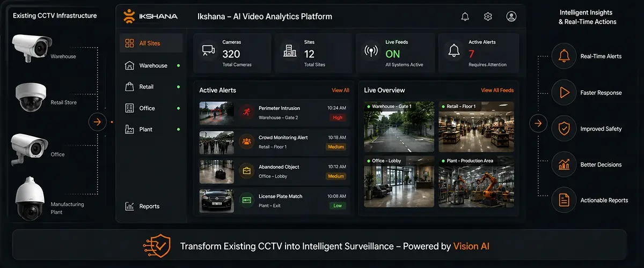This screenshot has width=644, height=268.
Task: Click the Actionable Reports document icon
Action: click(563, 200)
